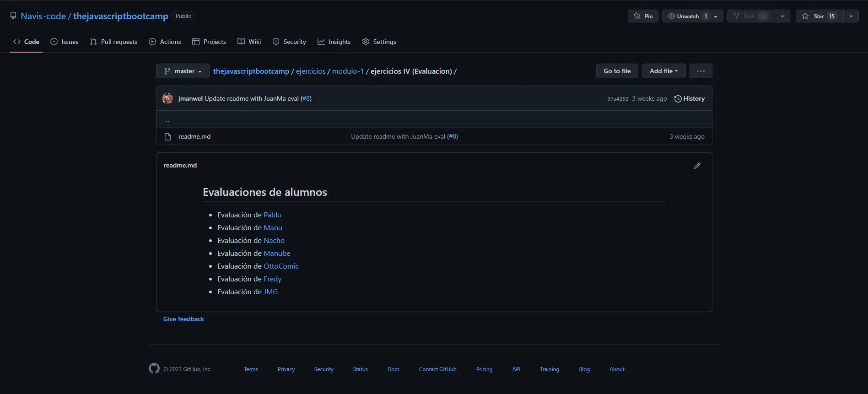Open #8 link in readme.md file row

(453, 136)
